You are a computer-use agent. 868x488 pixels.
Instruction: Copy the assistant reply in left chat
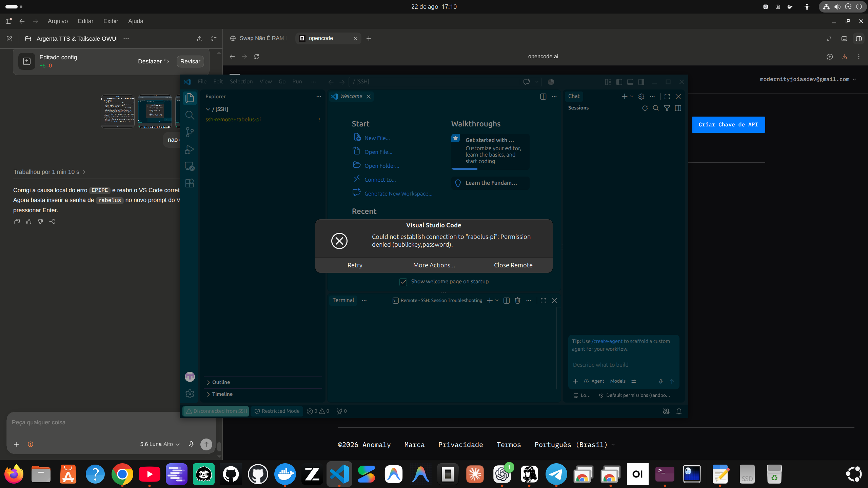point(17,222)
